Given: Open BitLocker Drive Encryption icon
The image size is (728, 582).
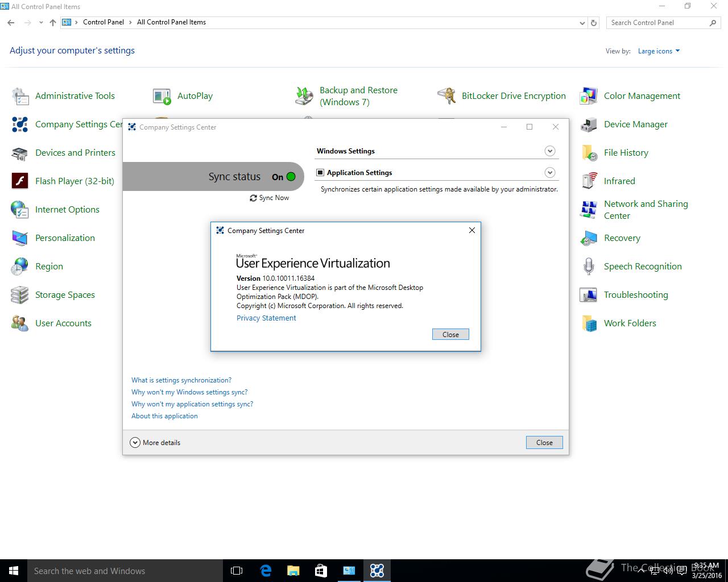Looking at the screenshot, I should click(x=446, y=96).
